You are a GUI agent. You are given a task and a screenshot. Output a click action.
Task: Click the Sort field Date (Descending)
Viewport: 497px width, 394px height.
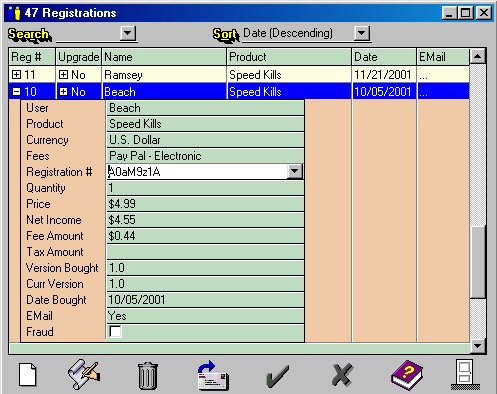pos(298,33)
